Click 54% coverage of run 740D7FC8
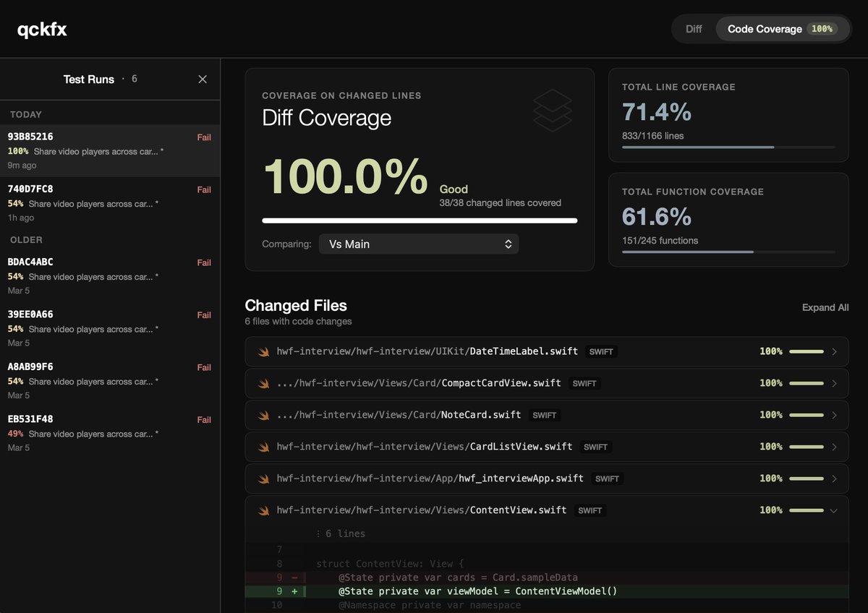 pos(15,204)
